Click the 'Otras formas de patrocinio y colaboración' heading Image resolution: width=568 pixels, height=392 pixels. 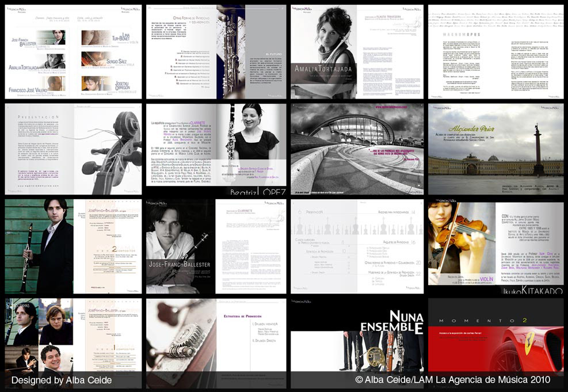coord(191,20)
